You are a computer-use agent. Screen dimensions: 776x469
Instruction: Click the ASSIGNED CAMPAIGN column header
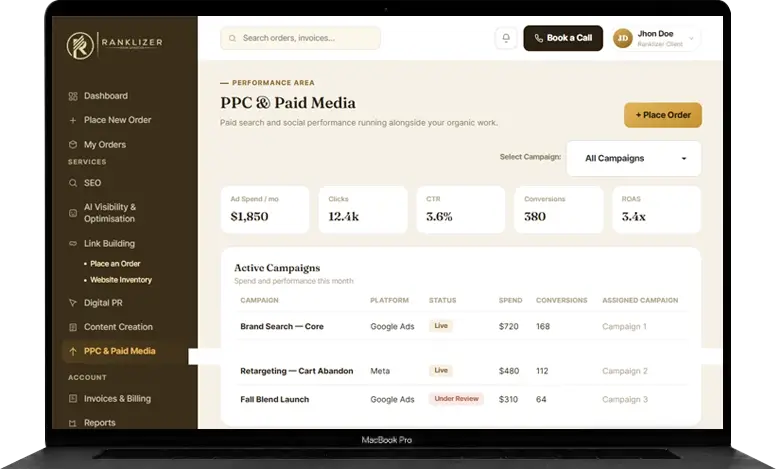[640, 300]
